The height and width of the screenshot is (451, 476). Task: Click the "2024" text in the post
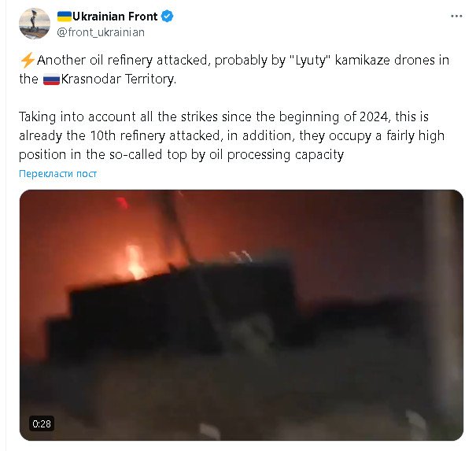point(374,116)
